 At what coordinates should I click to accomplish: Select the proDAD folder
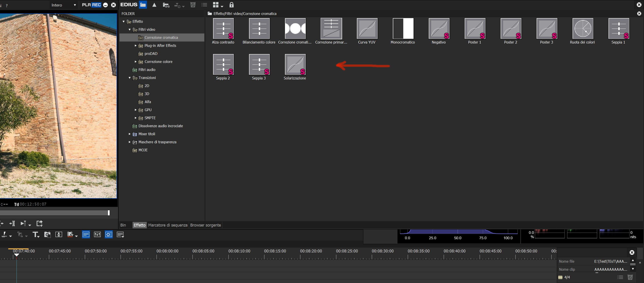151,53
